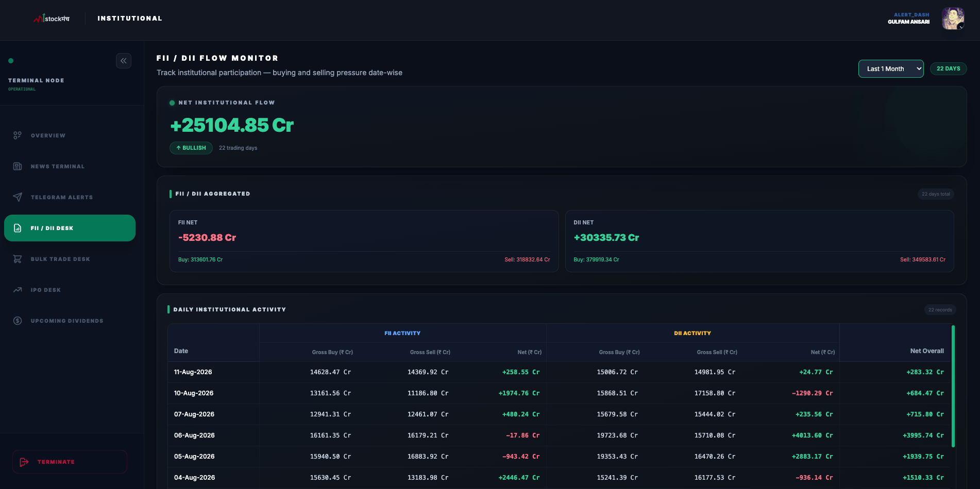980x489 pixels.
Task: Click the Terminate button
Action: pyautogui.click(x=70, y=462)
